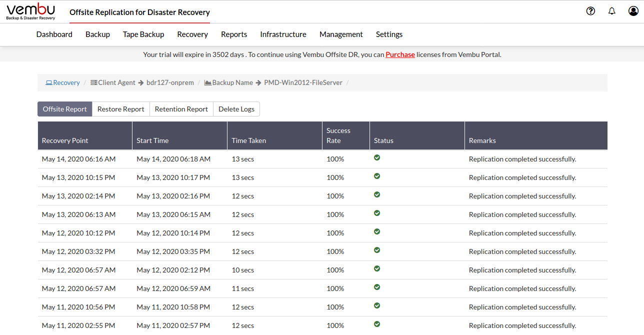Viewport: 644px width, 335px height.
Task: Click the Vembu logo
Action: pyautogui.click(x=31, y=11)
